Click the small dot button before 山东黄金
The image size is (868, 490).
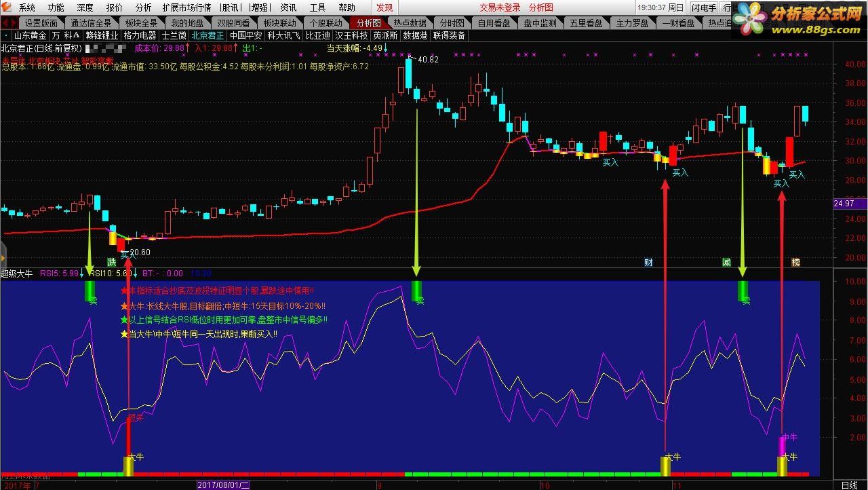6,35
